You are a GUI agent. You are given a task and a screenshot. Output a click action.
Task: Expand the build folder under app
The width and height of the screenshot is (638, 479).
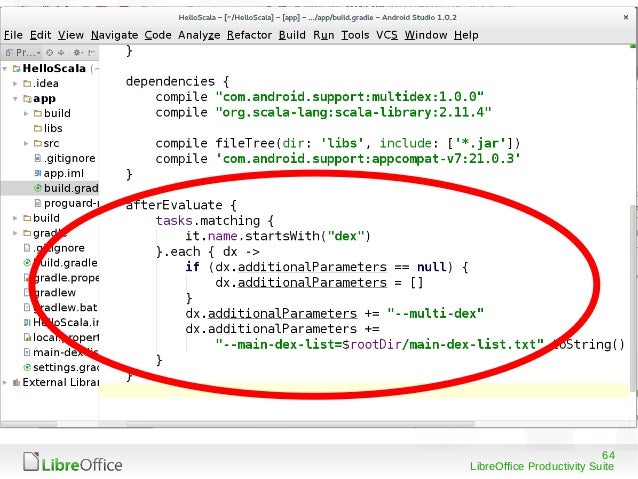pyautogui.click(x=26, y=113)
